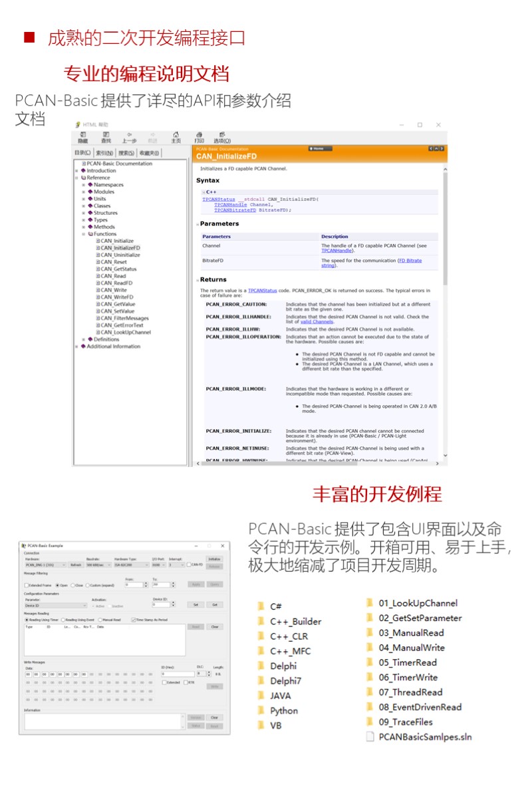Image resolution: width=532 pixels, height=804 pixels.
Task: Click the Print (打印) toolbar icon
Action: [199, 137]
